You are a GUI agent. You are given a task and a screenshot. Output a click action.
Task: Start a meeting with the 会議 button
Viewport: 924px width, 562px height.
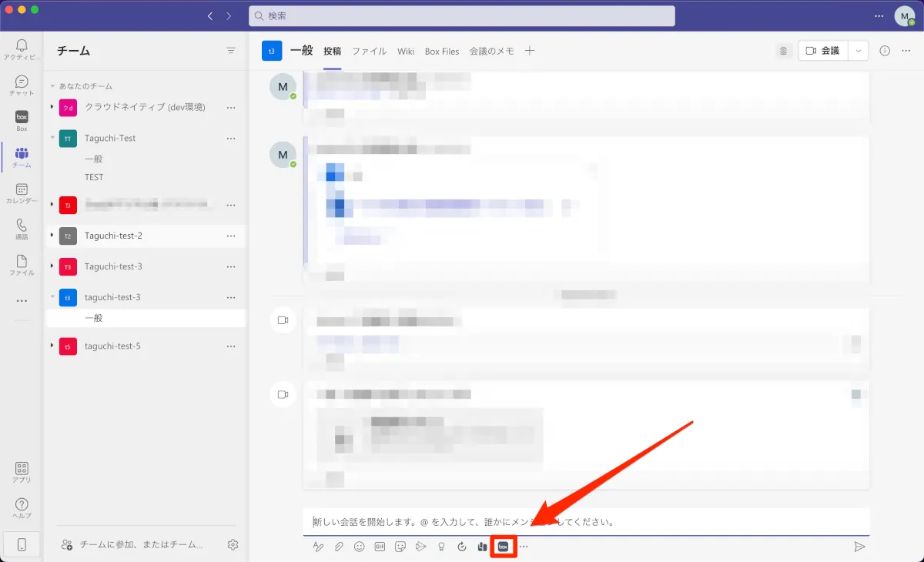[823, 51]
